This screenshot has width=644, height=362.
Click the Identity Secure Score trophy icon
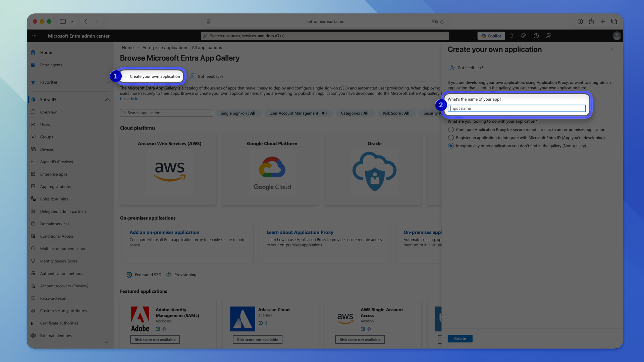pos(33,261)
